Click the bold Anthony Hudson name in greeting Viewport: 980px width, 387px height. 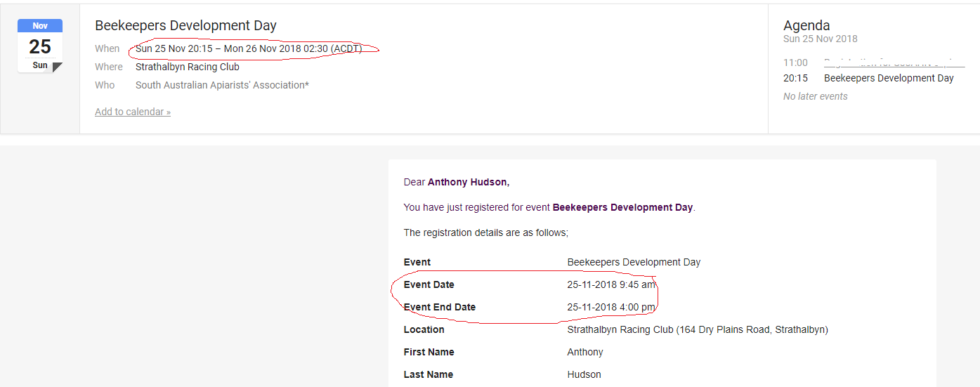click(x=468, y=182)
